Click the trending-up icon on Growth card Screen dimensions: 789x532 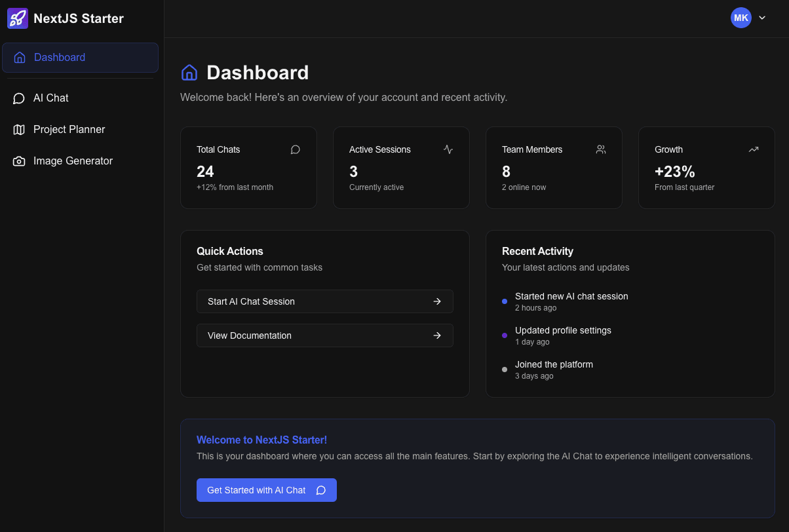coord(753,149)
